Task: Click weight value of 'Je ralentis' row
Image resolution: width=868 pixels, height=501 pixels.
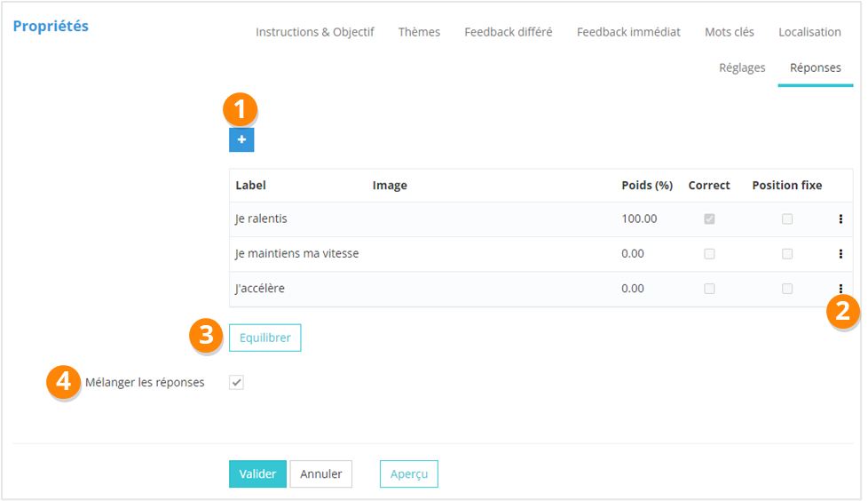Action: (639, 219)
